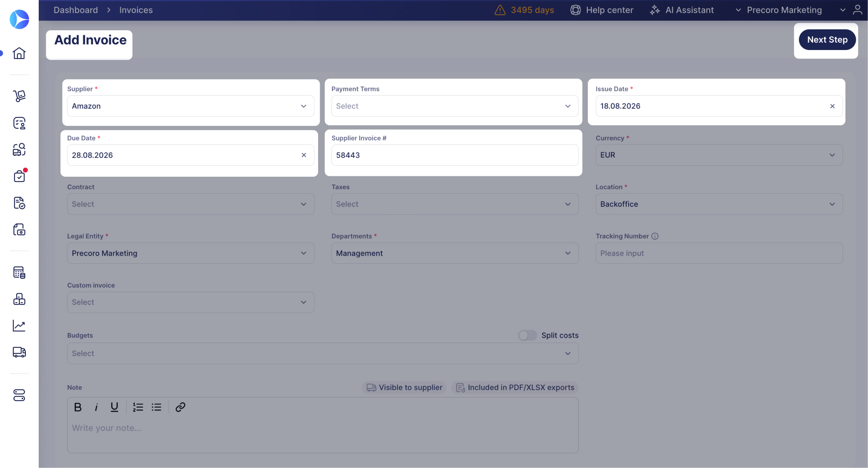The height and width of the screenshot is (468, 868).
Task: Open the Home dashboard sidebar icon
Action: [19, 53]
